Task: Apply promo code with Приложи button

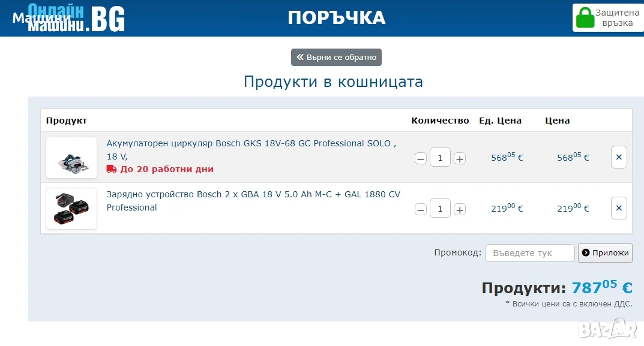Action: [605, 253]
